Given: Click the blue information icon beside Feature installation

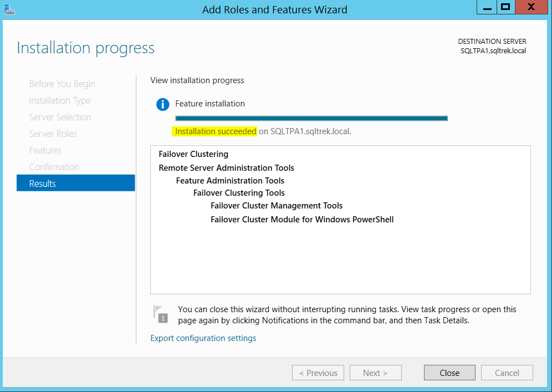Looking at the screenshot, I should [162, 104].
